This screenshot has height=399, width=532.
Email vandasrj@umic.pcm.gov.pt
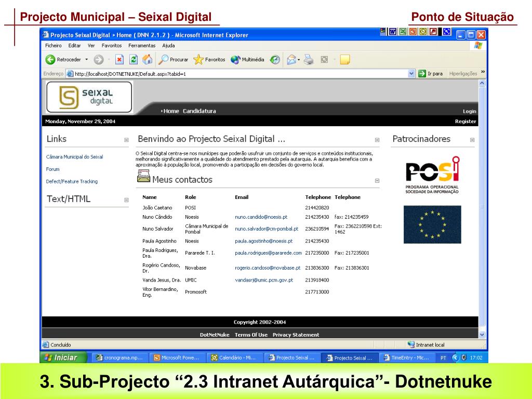point(263,280)
